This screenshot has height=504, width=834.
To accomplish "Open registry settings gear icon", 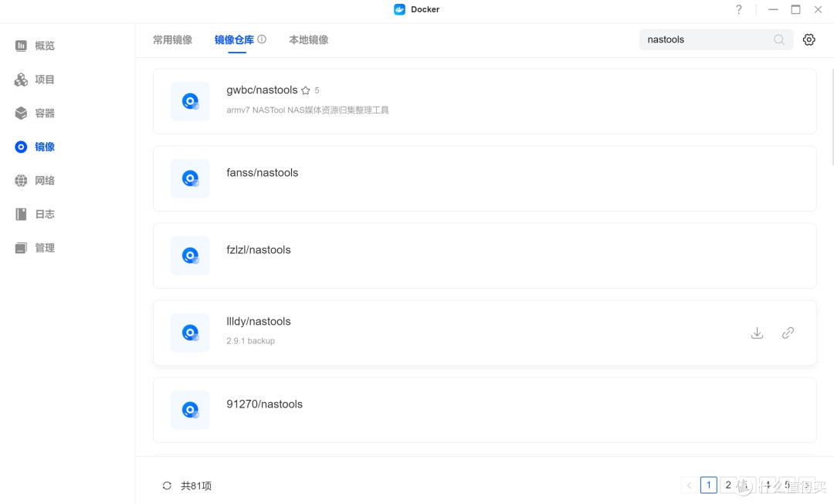I will coord(809,40).
